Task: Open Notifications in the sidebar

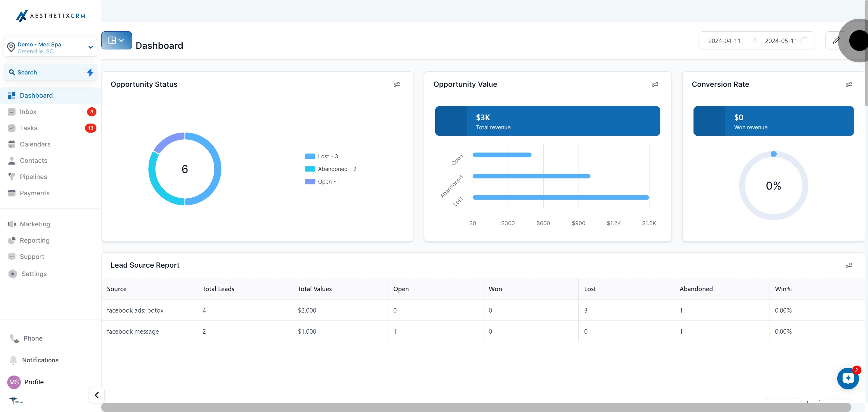Action: 40,360
